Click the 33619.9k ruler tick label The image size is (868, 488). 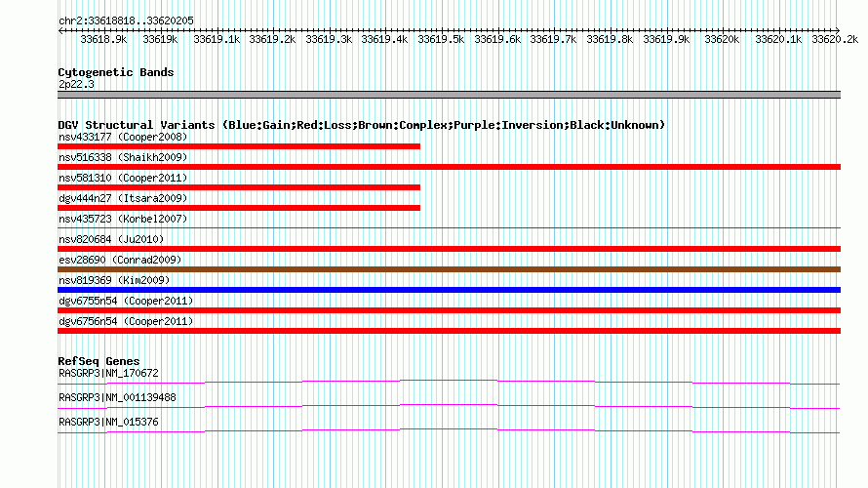pos(666,39)
